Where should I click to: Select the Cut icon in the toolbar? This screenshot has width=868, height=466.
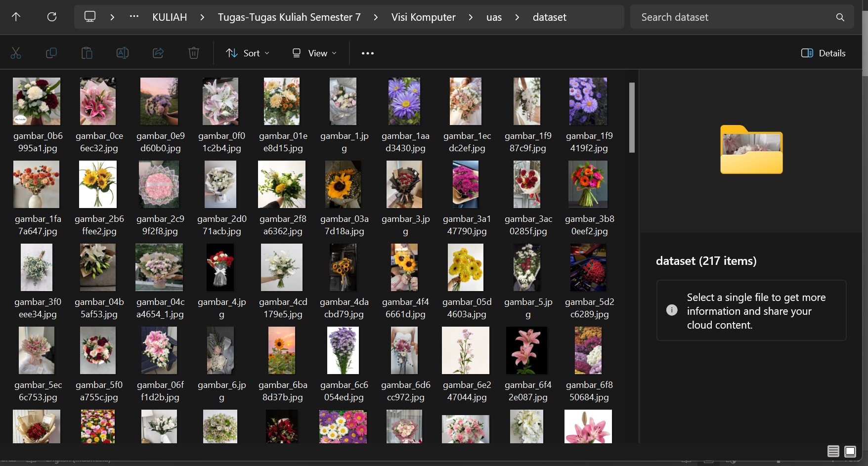pyautogui.click(x=16, y=53)
